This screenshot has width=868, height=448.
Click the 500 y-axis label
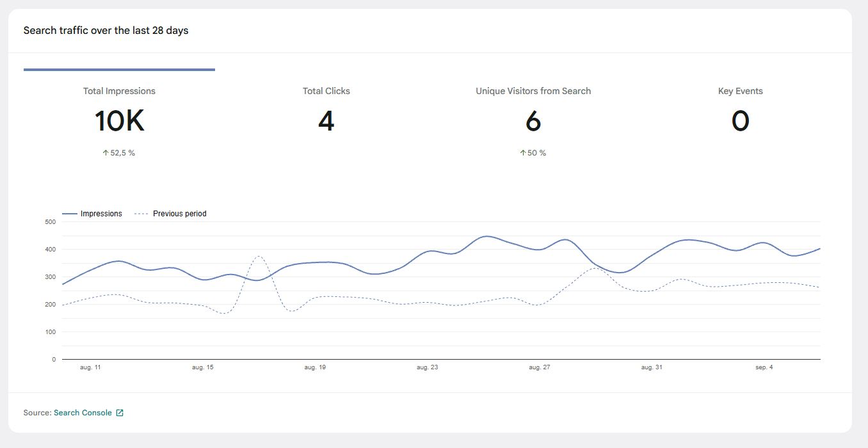tap(50, 222)
